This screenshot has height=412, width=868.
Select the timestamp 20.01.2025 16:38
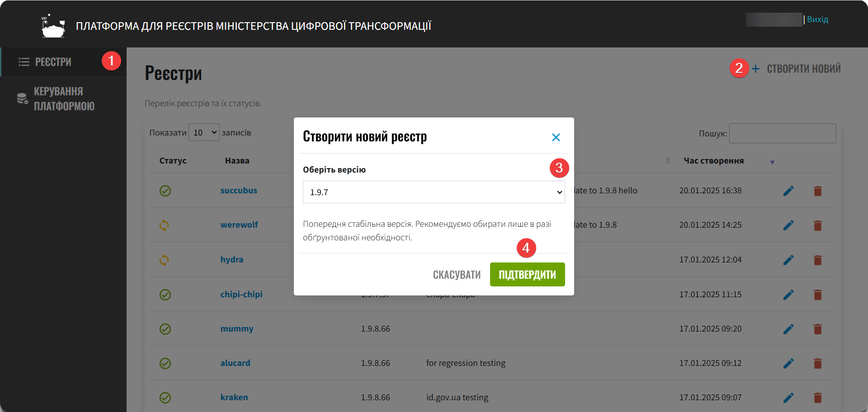pyautogui.click(x=710, y=191)
